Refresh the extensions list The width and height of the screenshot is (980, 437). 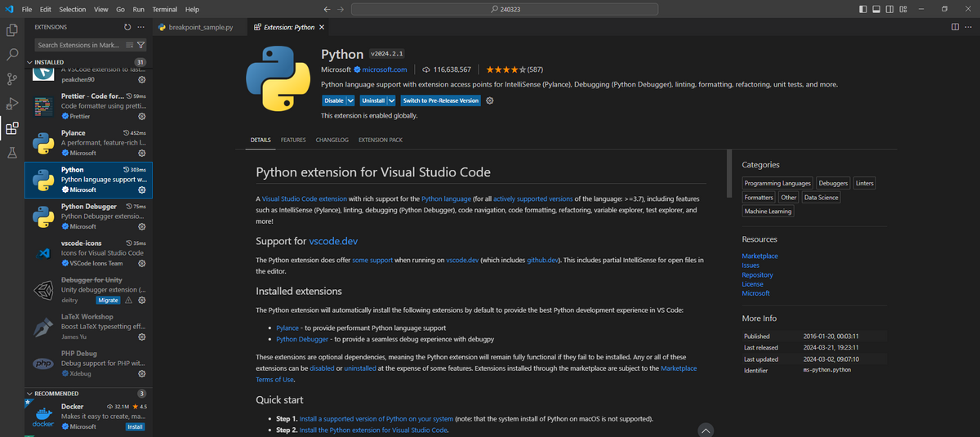[x=127, y=27]
